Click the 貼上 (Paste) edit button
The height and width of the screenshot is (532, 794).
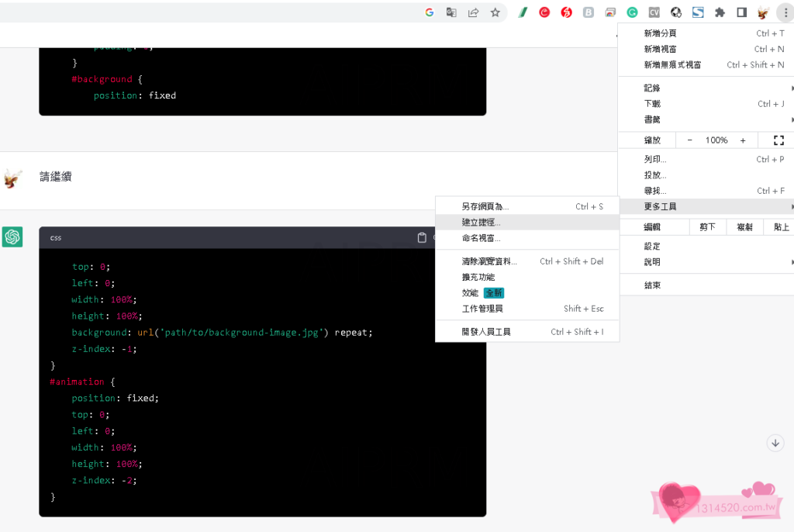tap(779, 227)
